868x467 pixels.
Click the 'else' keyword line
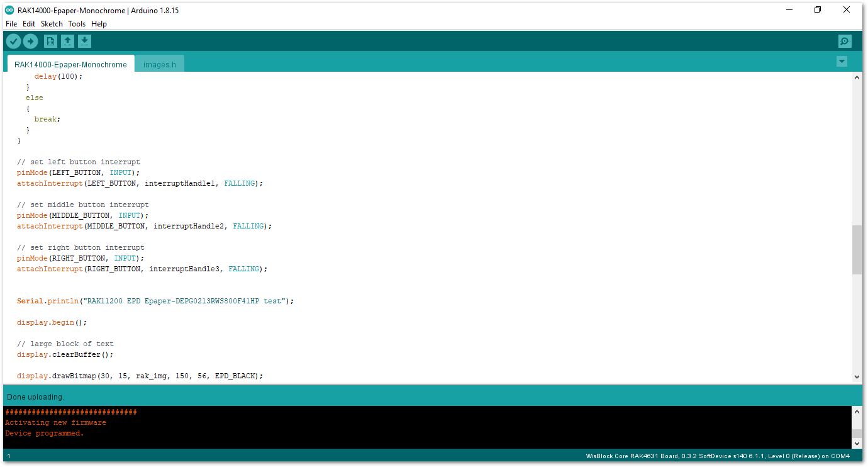click(x=35, y=98)
